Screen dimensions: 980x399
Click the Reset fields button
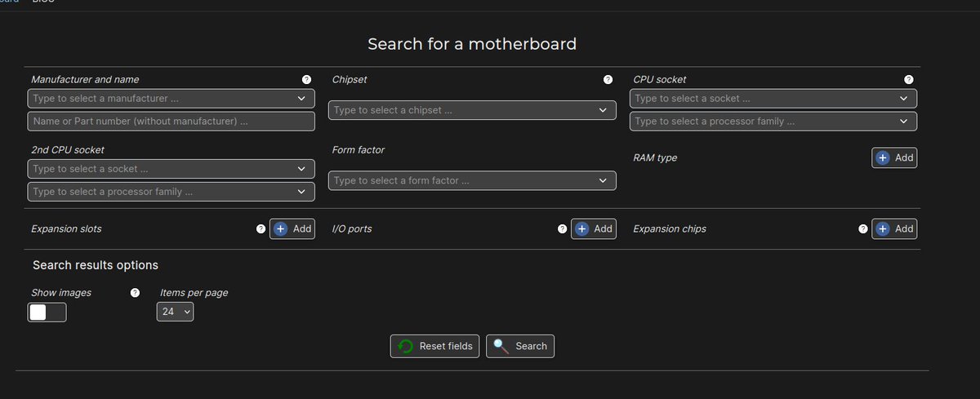434,347
